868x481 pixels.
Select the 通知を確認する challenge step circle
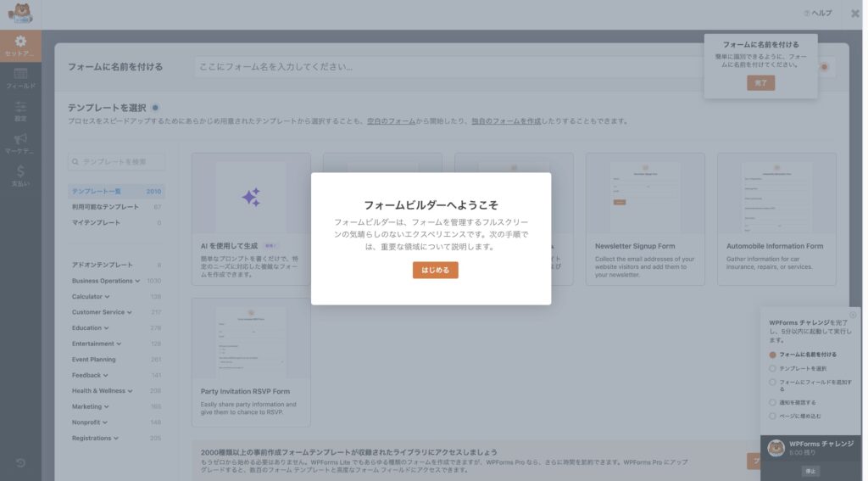[772, 402]
